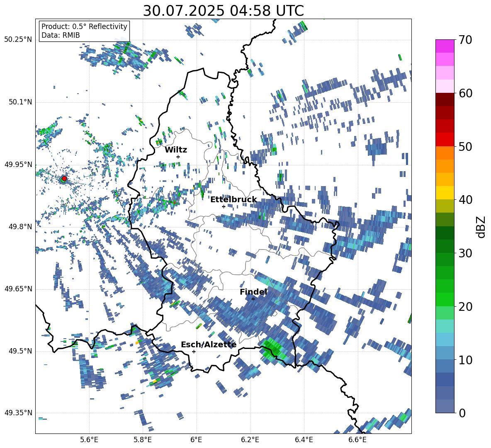
Task: Click the 40 colorbar tick label
Action: click(465, 200)
